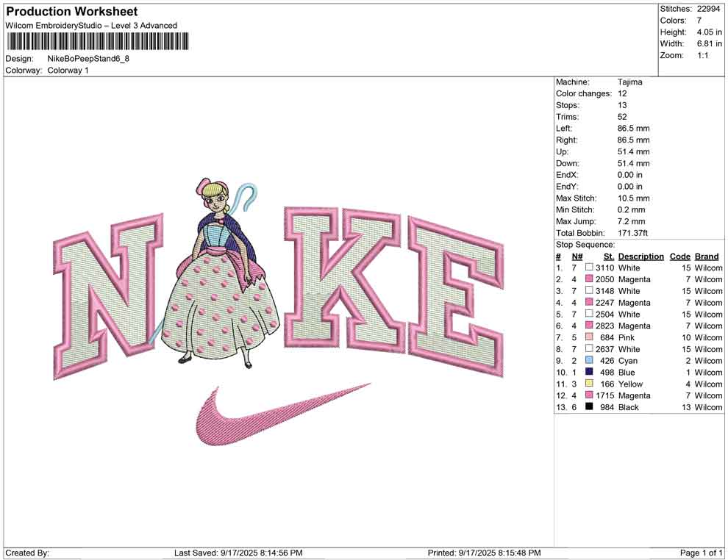The height and width of the screenshot is (560, 728).
Task: Click the EndX value 0.00 in
Action: coord(630,174)
